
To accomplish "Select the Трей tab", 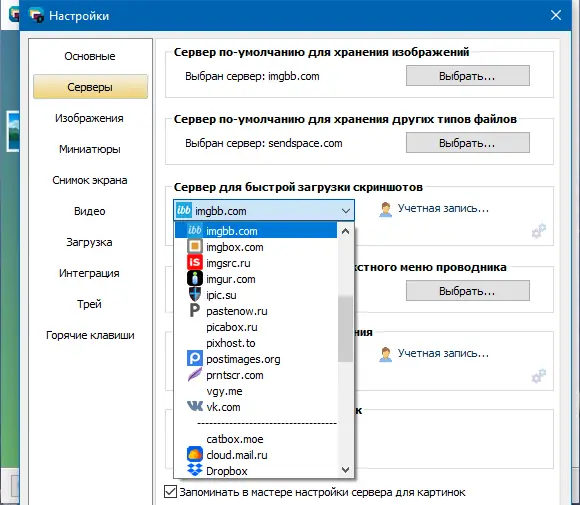I will click(90, 304).
